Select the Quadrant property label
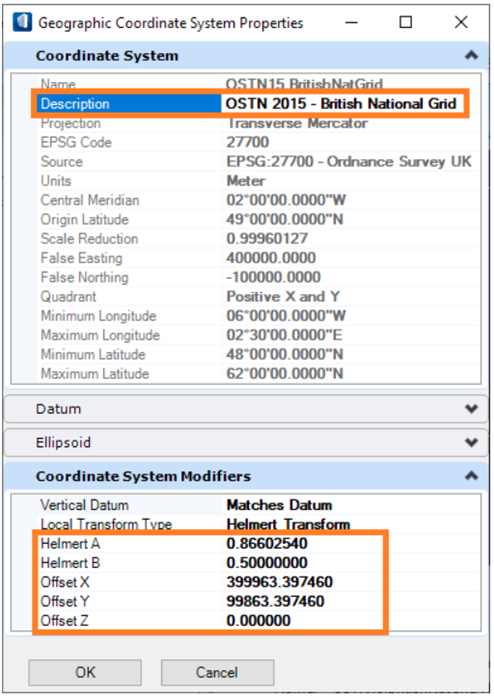The height and width of the screenshot is (699, 494). [x=68, y=296]
